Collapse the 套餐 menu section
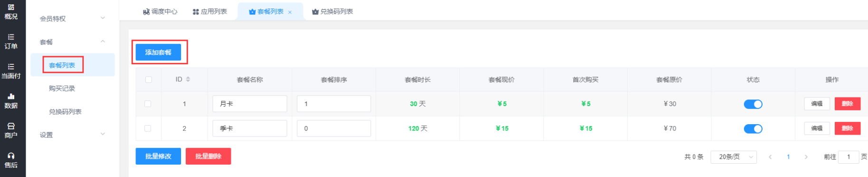Image resolution: width=868 pixels, height=177 pixels. point(72,42)
